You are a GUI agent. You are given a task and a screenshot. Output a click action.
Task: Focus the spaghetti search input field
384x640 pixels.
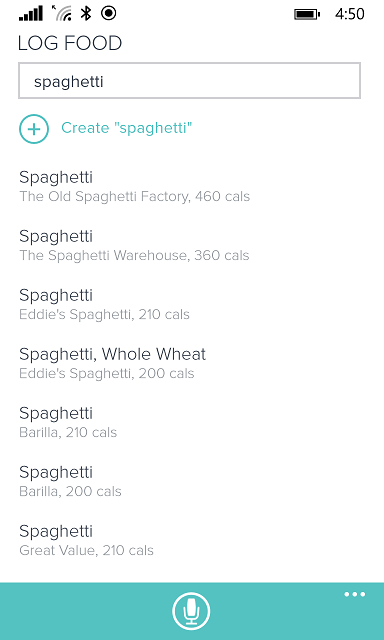click(189, 80)
